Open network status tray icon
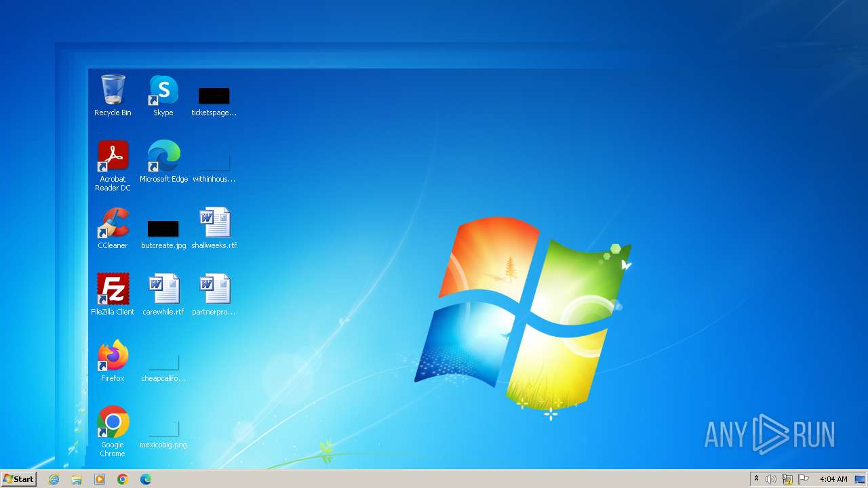The width and height of the screenshot is (868, 488). click(x=787, y=479)
